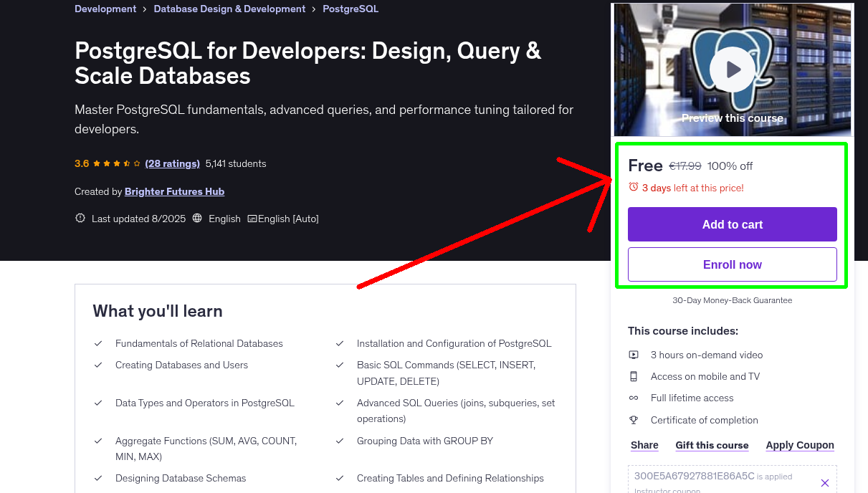This screenshot has width=868, height=493.
Task: Click Apply Coupon
Action: point(800,445)
